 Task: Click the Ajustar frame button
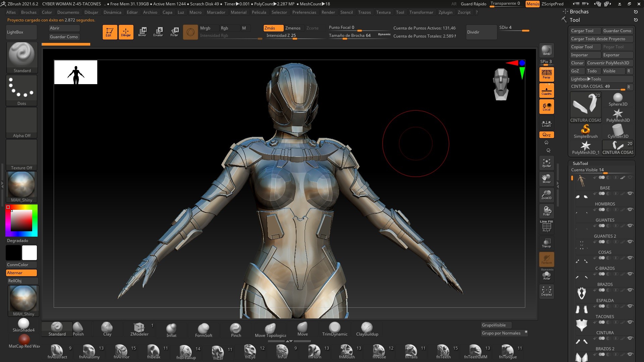(x=546, y=163)
